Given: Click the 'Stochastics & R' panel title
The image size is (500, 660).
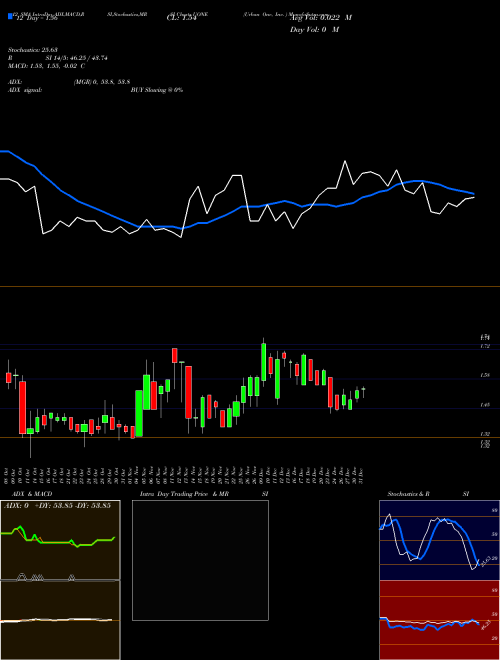Looking at the screenshot, I should (409, 494).
